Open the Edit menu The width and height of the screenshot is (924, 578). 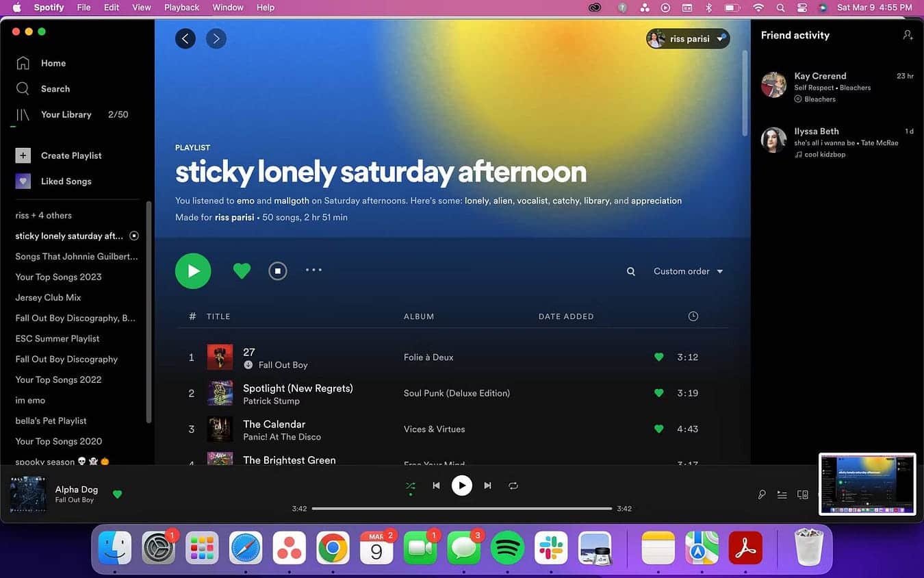112,8
